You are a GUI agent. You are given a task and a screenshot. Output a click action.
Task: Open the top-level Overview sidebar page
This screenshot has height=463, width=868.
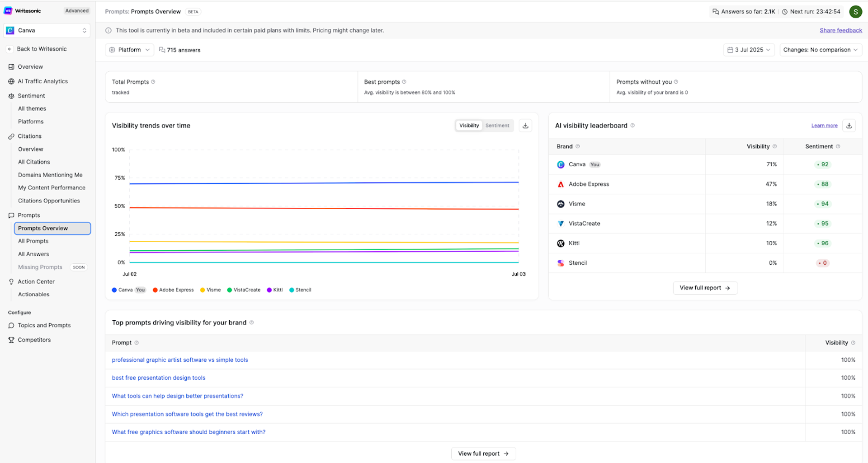[30, 67]
